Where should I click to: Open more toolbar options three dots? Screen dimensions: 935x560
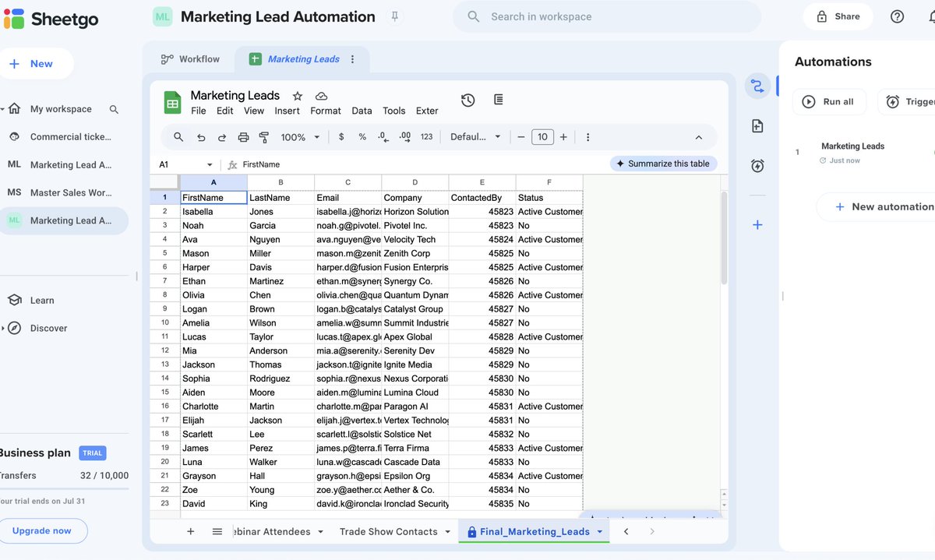coord(587,137)
